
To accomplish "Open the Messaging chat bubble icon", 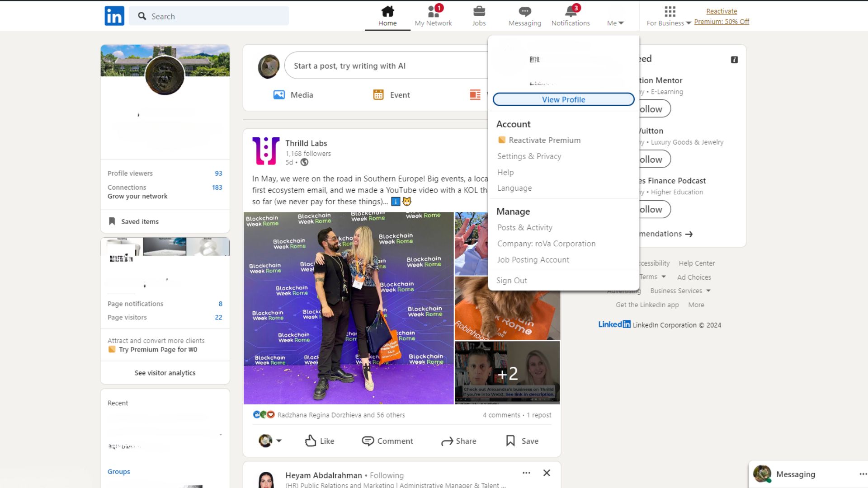I will pos(525,11).
